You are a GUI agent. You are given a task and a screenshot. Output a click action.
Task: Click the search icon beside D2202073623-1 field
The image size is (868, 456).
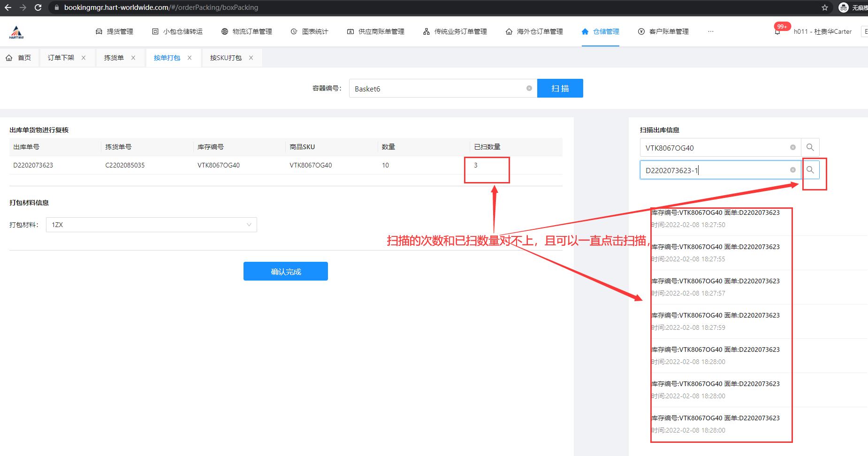point(810,170)
